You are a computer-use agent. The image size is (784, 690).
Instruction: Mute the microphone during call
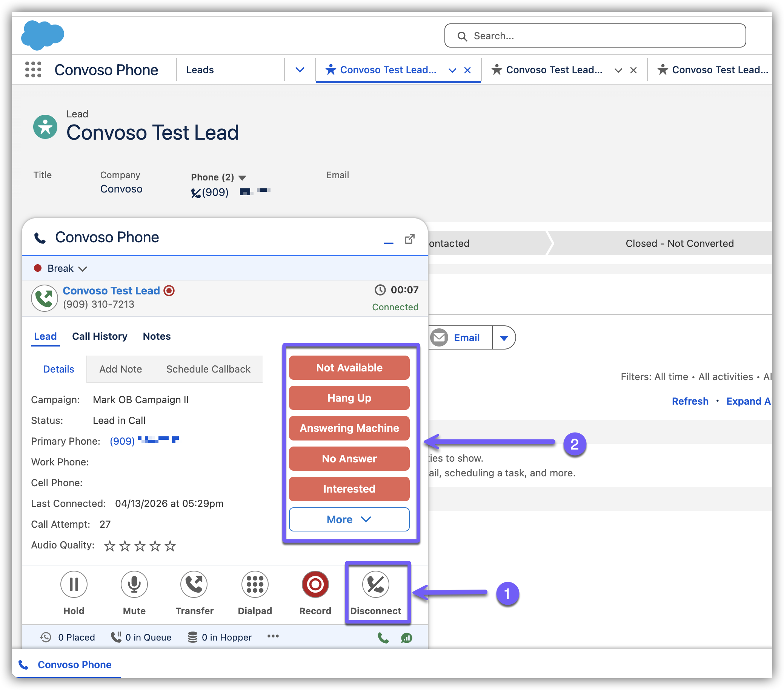coord(134,584)
